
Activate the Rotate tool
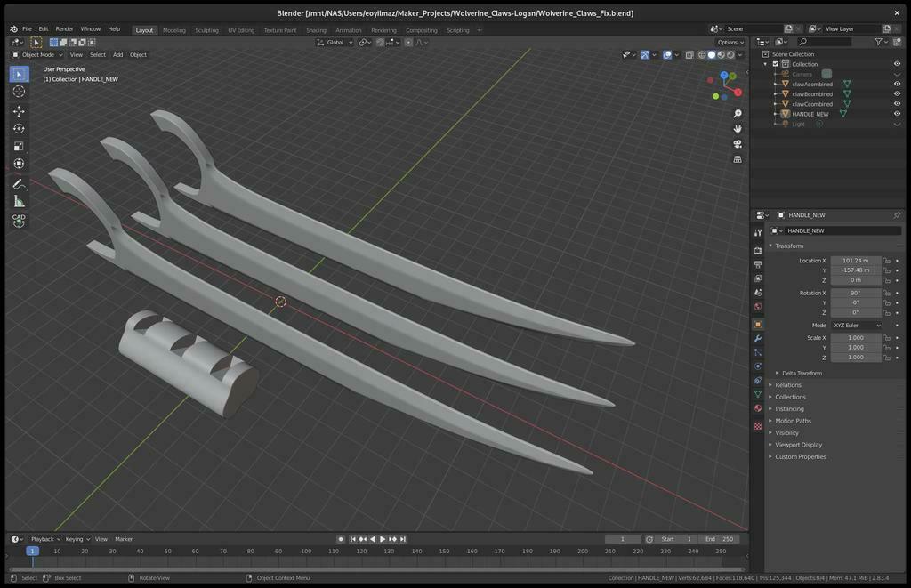19,128
